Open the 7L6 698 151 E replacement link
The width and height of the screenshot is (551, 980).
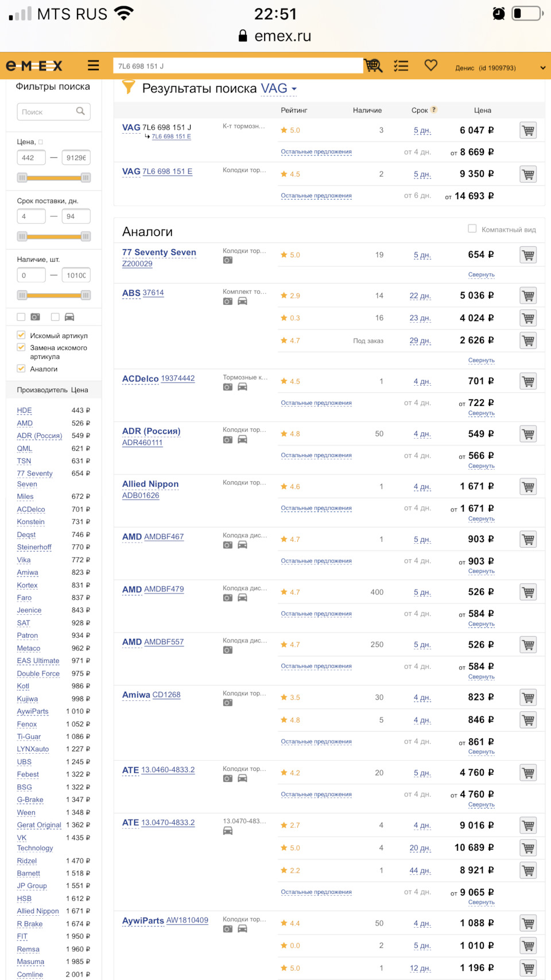pyautogui.click(x=171, y=137)
